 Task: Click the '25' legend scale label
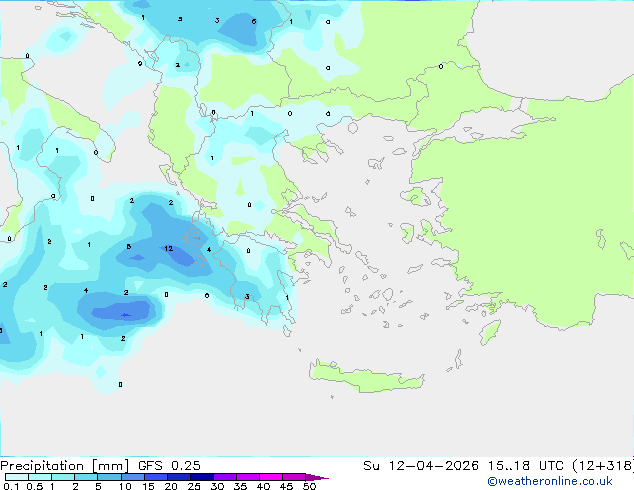point(194,486)
